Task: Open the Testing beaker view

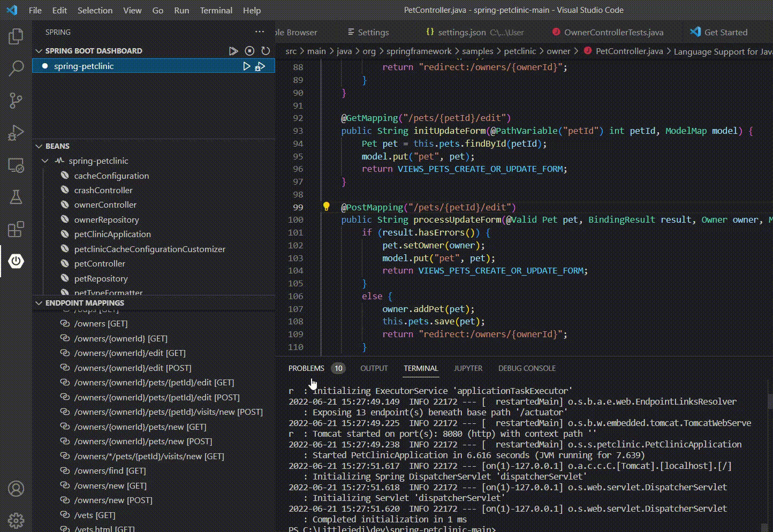Action: (16, 197)
